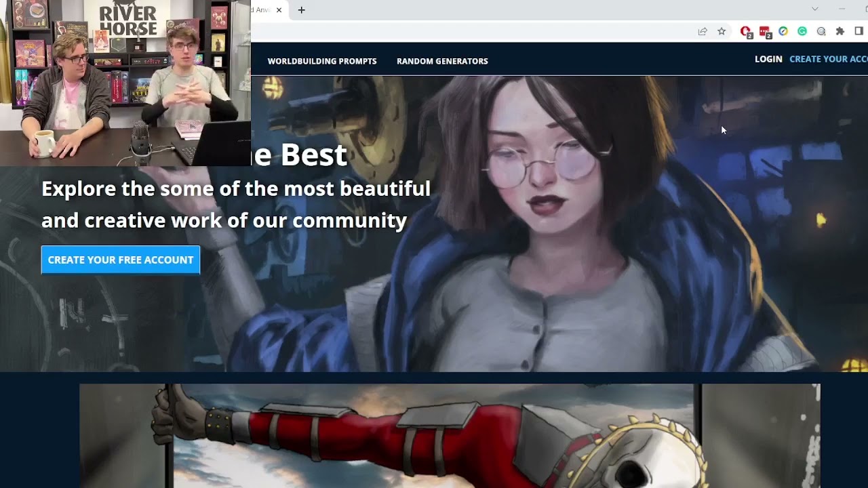This screenshot has height=488, width=868.
Task: Click the share this page icon
Action: point(703,31)
